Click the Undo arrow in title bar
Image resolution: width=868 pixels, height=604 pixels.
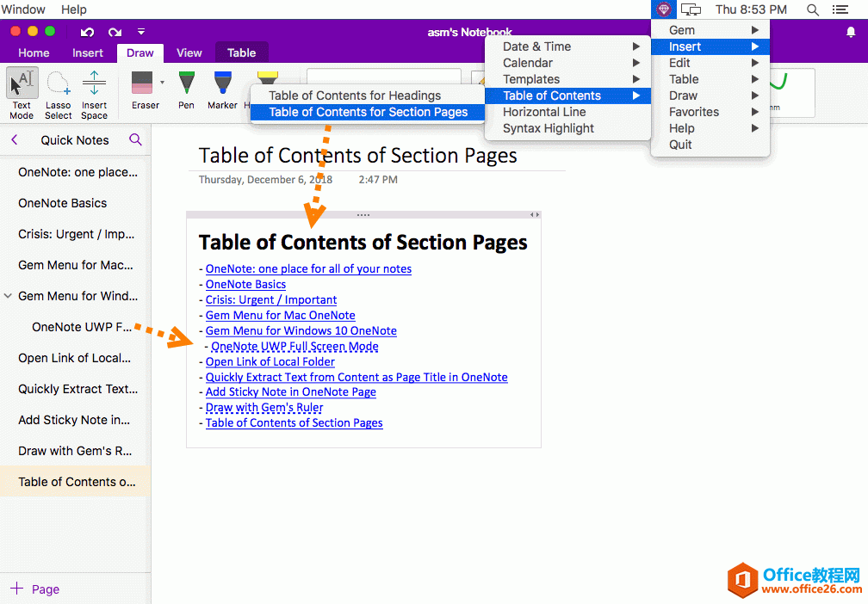pyautogui.click(x=87, y=32)
